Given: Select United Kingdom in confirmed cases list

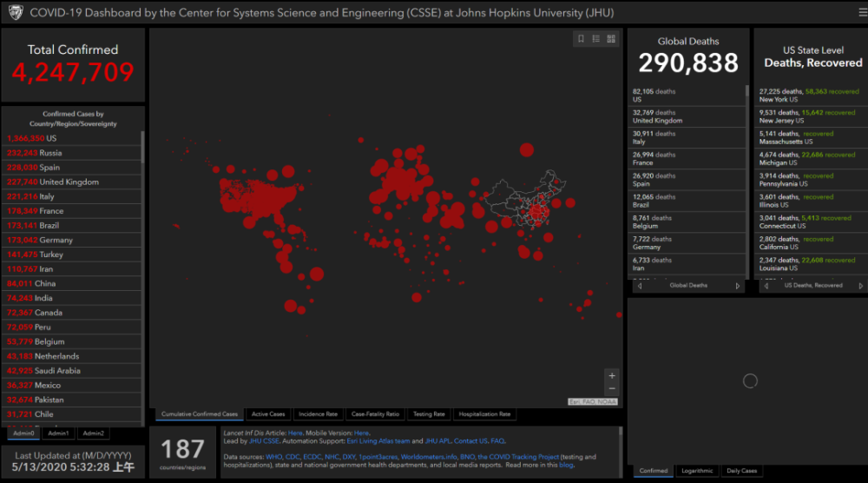Looking at the screenshot, I should click(x=72, y=182).
